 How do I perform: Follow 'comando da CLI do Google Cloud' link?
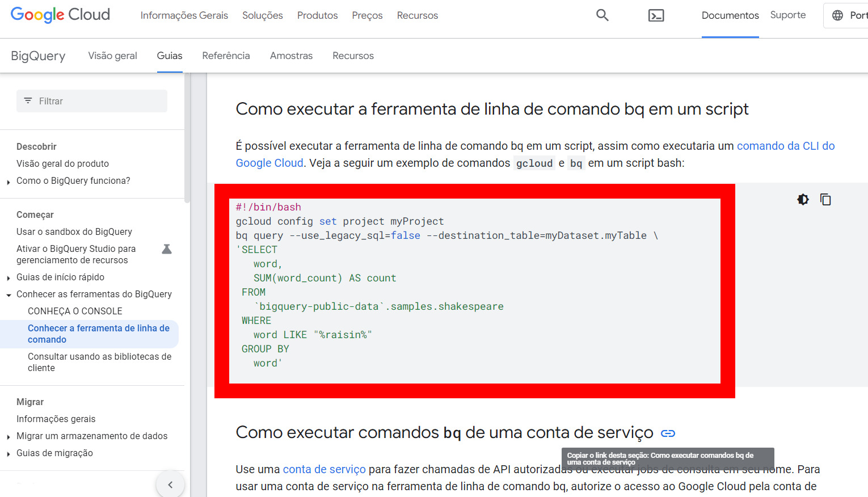[786, 146]
